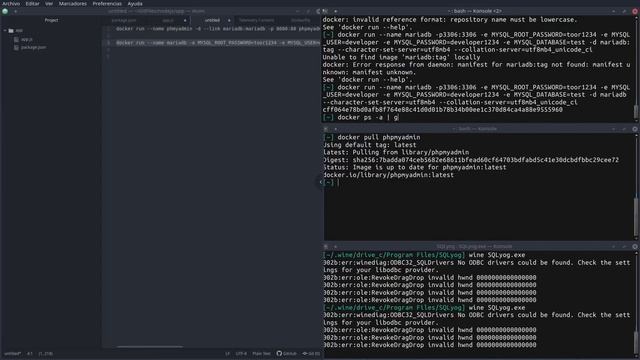640x360 pixels.
Task: Open app.js in the Project tree
Action: (27, 40)
